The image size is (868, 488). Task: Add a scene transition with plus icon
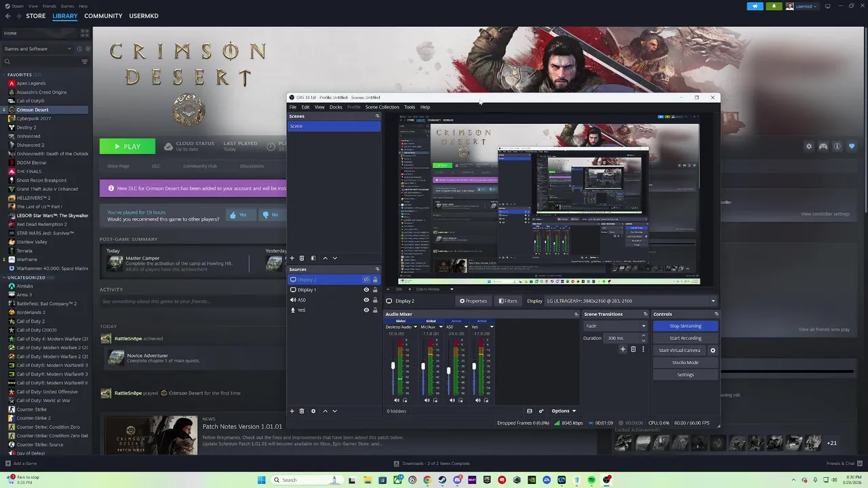pos(623,349)
